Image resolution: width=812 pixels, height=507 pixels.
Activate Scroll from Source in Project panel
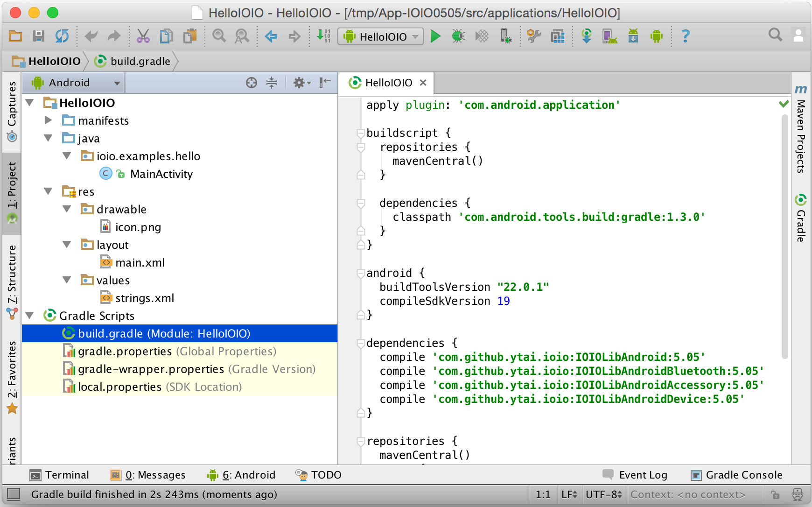pyautogui.click(x=251, y=83)
